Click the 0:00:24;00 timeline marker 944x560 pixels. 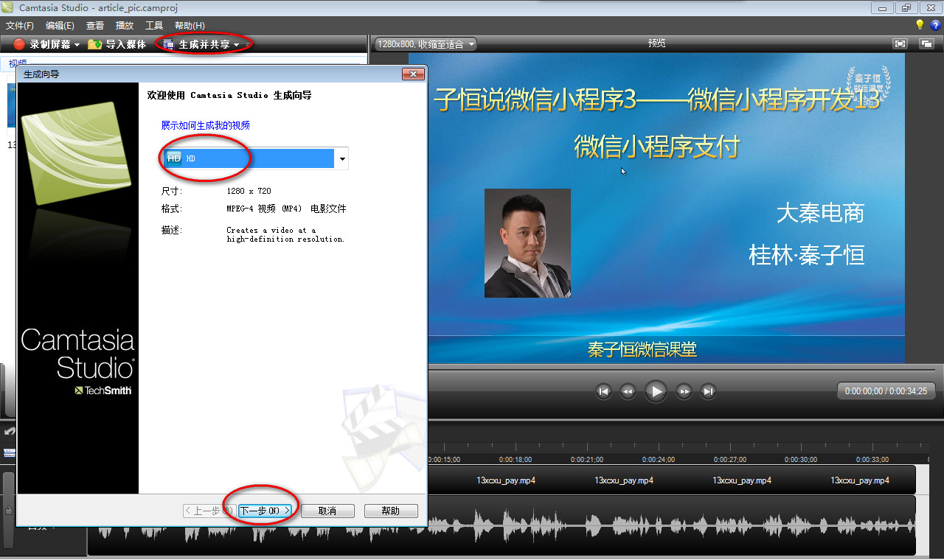(x=659, y=459)
